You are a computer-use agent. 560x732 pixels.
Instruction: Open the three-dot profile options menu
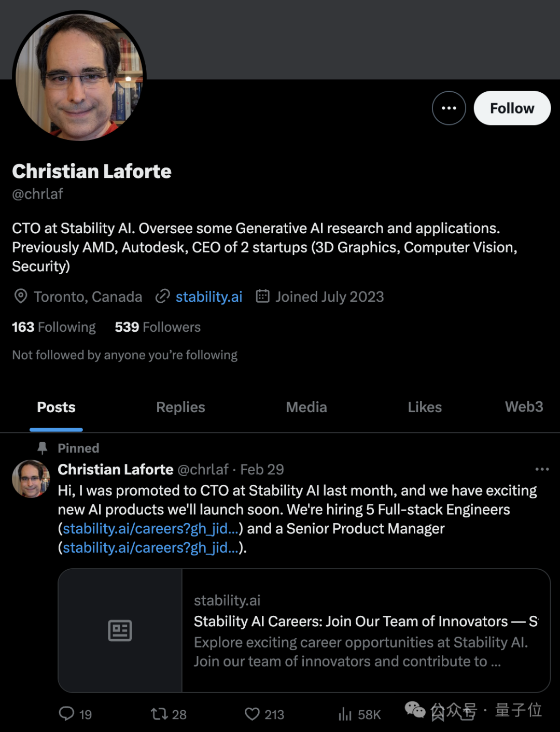coord(449,108)
